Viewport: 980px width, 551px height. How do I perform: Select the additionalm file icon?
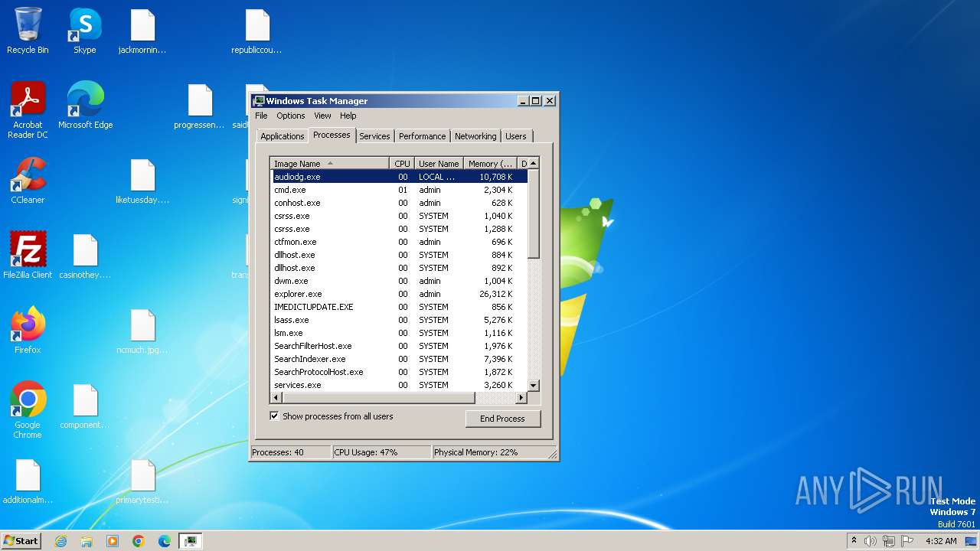[28, 481]
